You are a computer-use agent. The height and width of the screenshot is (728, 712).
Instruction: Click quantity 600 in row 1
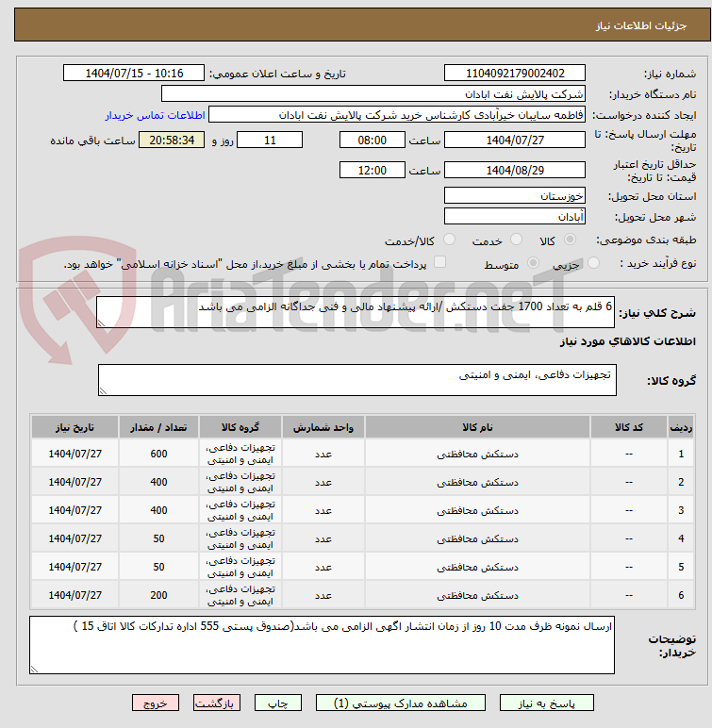point(158,454)
